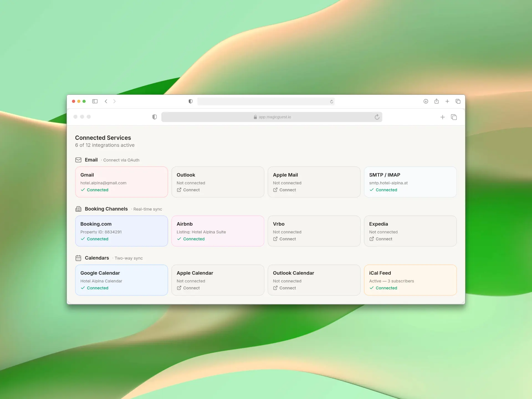Open the Gmail connected service card
Image resolution: width=532 pixels, height=399 pixels.
(x=122, y=182)
